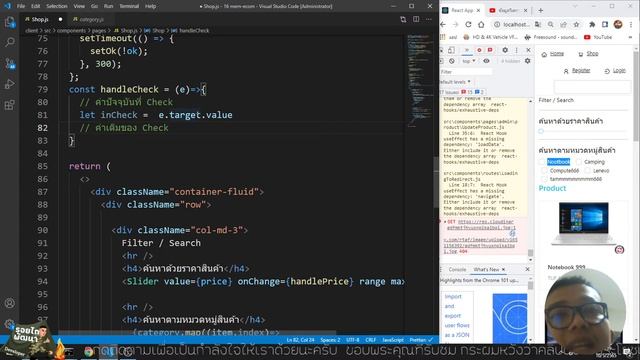Click the zoom magnifier icon in address bar

click(551, 24)
